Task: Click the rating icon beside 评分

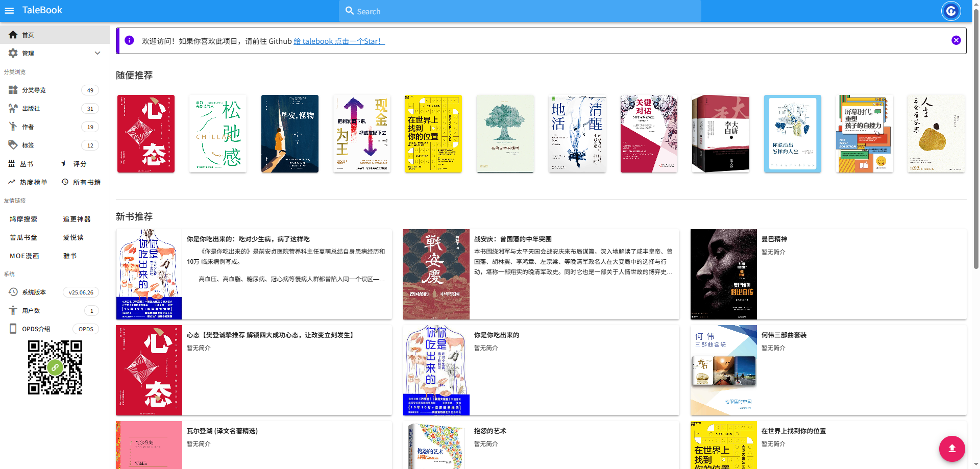Action: point(64,163)
